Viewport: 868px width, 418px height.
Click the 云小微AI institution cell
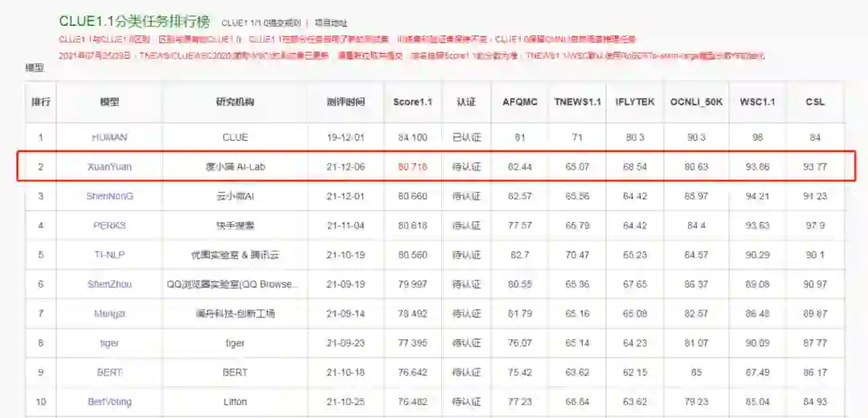(x=235, y=196)
